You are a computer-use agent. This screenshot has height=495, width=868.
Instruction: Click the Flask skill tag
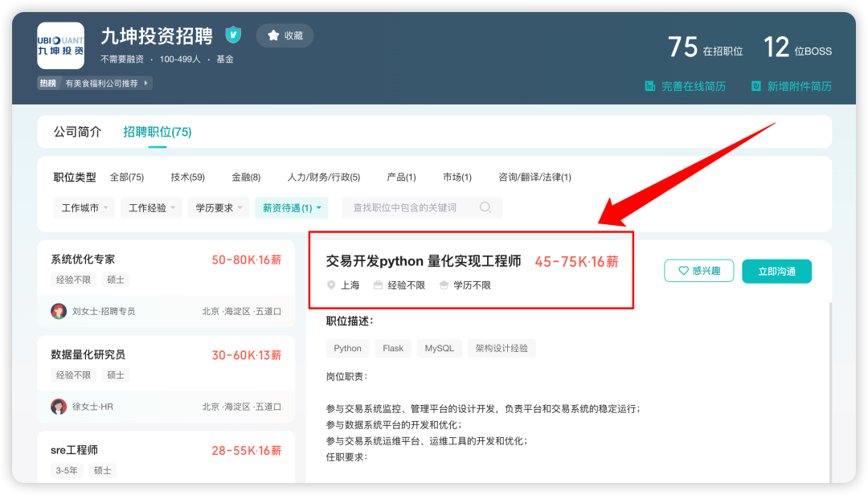click(x=393, y=348)
